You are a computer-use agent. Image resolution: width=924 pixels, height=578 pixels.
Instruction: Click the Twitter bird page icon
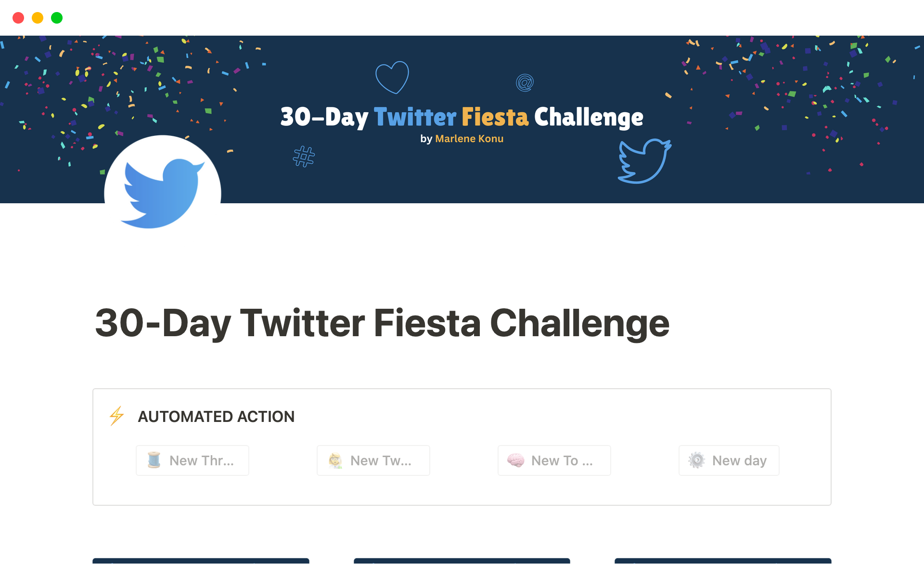(x=163, y=193)
